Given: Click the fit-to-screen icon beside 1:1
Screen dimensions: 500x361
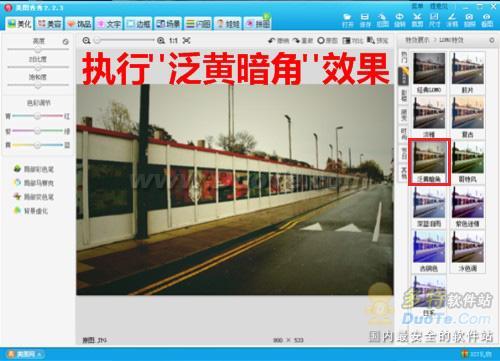Looking at the screenshot, I should pos(186,41).
